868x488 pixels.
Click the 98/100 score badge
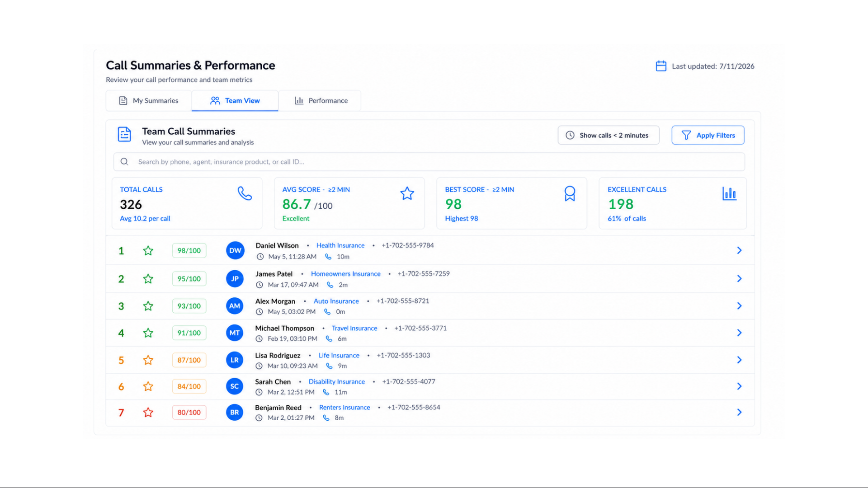189,251
